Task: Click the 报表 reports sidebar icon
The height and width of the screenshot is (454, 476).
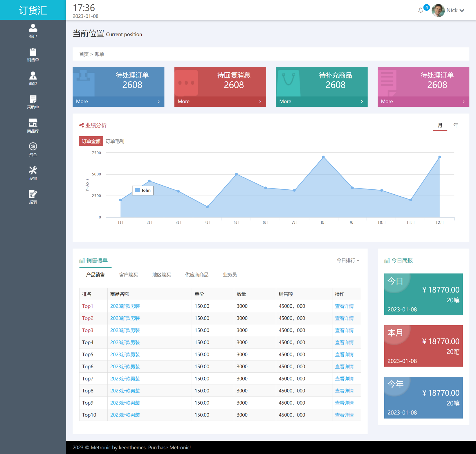Action: 33,194
